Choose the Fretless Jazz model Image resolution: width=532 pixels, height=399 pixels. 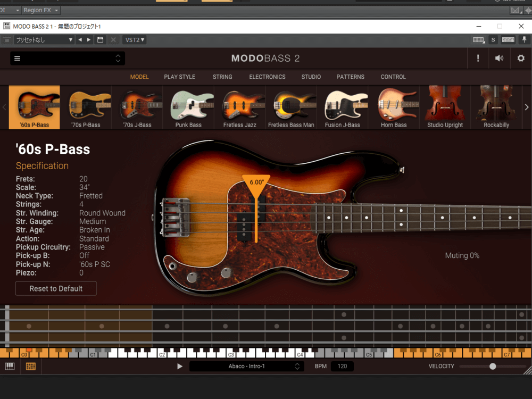pyautogui.click(x=239, y=107)
